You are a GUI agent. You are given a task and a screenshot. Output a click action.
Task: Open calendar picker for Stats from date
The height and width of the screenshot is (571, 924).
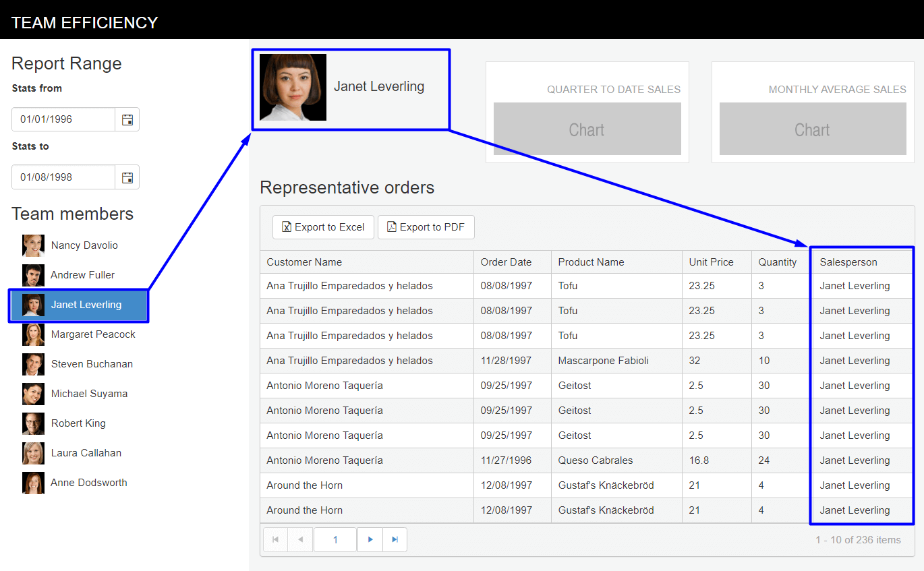(x=127, y=119)
